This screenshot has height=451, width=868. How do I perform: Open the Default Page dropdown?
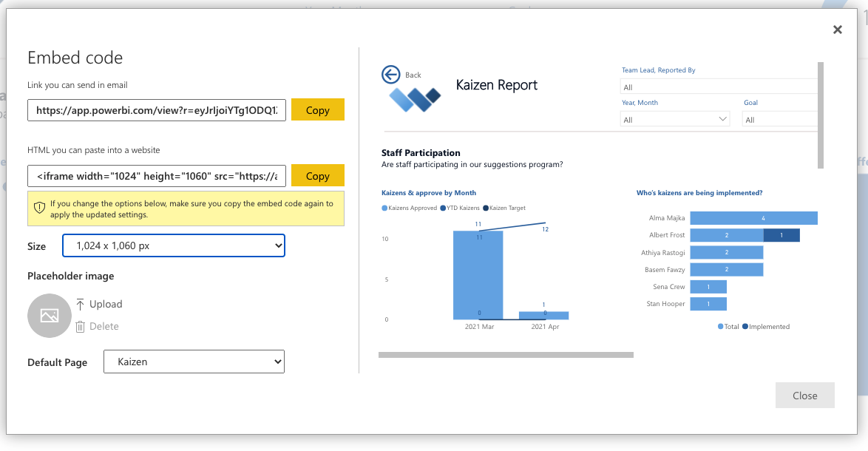pos(194,362)
